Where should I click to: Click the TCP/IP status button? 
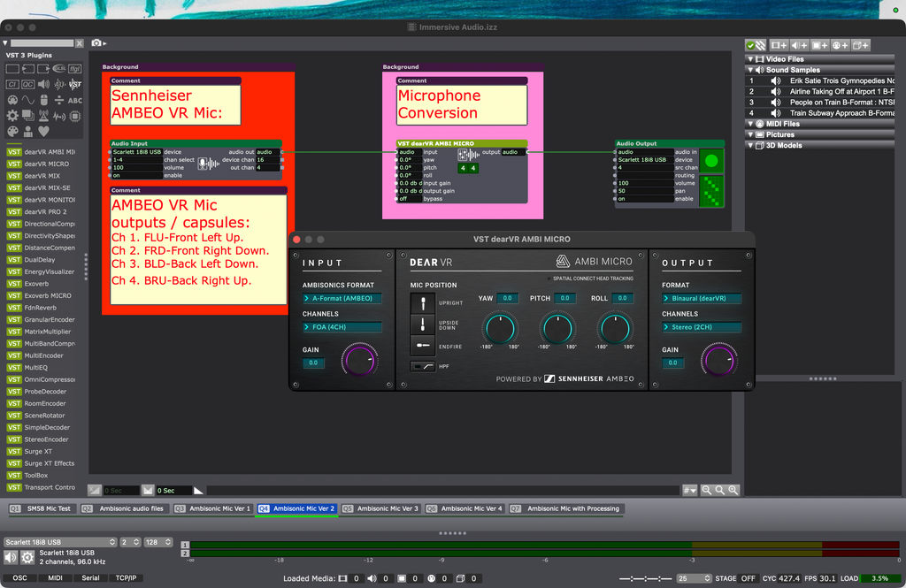coord(126,577)
